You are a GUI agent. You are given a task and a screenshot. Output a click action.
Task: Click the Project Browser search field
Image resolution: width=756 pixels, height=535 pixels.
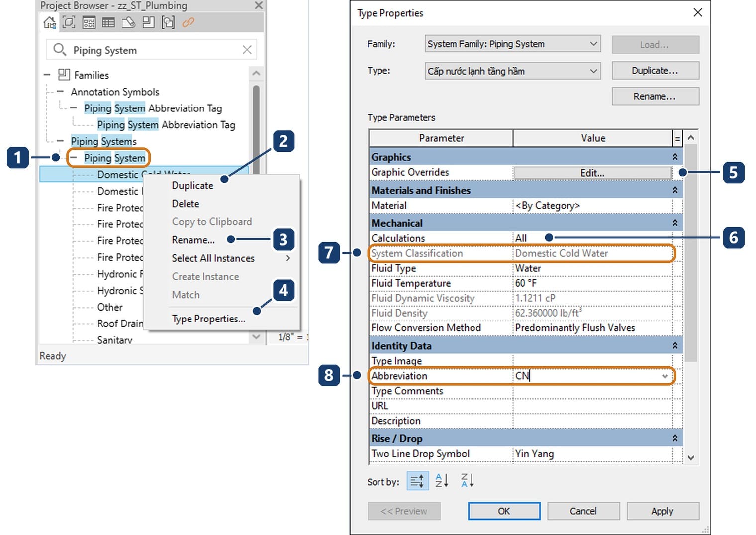click(152, 50)
